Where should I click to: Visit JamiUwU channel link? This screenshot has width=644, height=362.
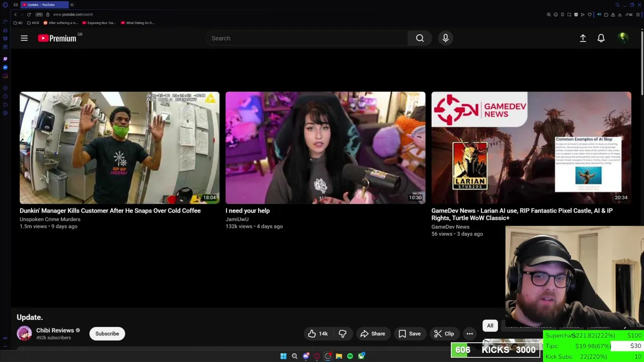(237, 219)
